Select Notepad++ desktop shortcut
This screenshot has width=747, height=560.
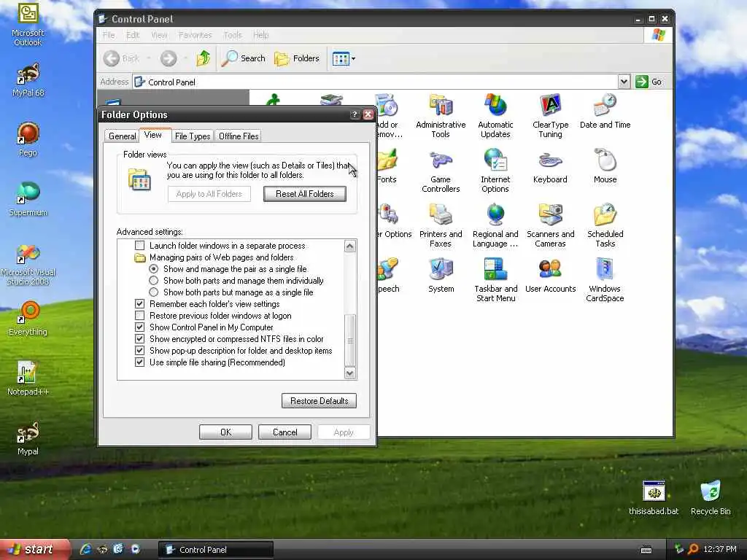[x=28, y=378]
